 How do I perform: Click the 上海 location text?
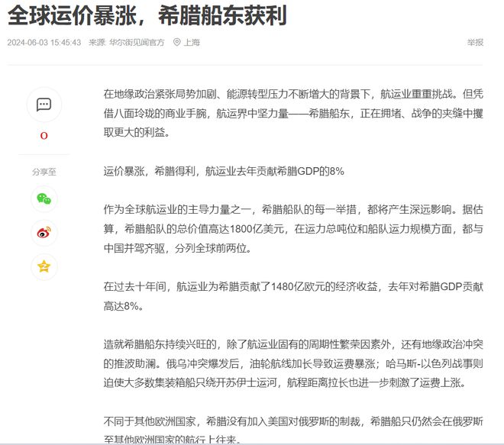[192, 43]
